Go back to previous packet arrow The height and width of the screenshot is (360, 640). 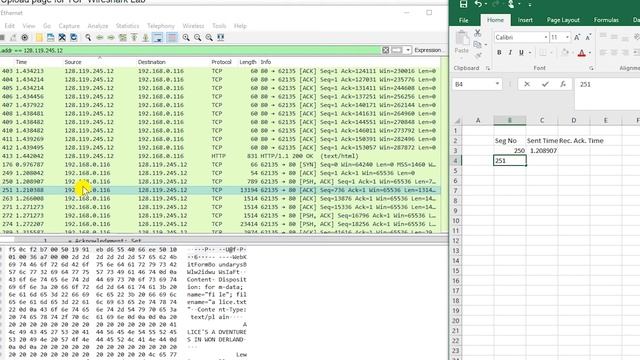point(99,38)
